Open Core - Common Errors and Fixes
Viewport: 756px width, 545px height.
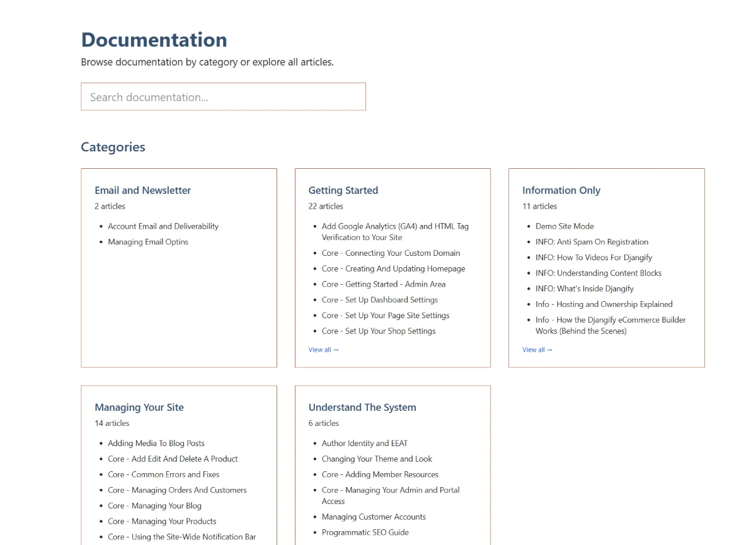click(164, 474)
